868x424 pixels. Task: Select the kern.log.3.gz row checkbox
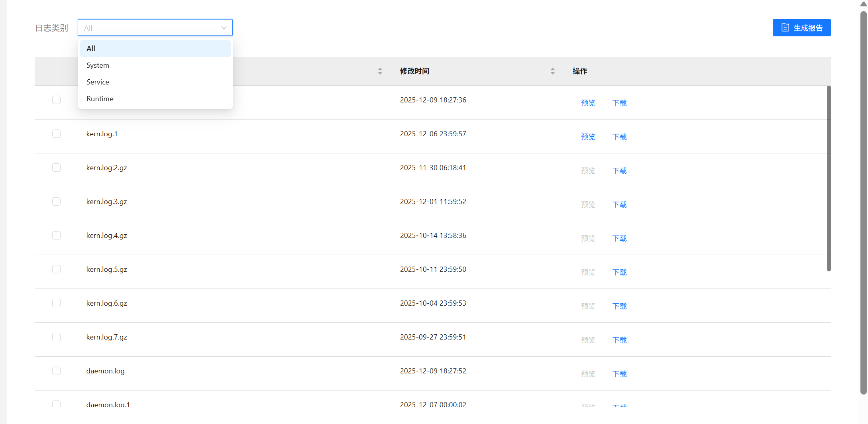(x=57, y=202)
